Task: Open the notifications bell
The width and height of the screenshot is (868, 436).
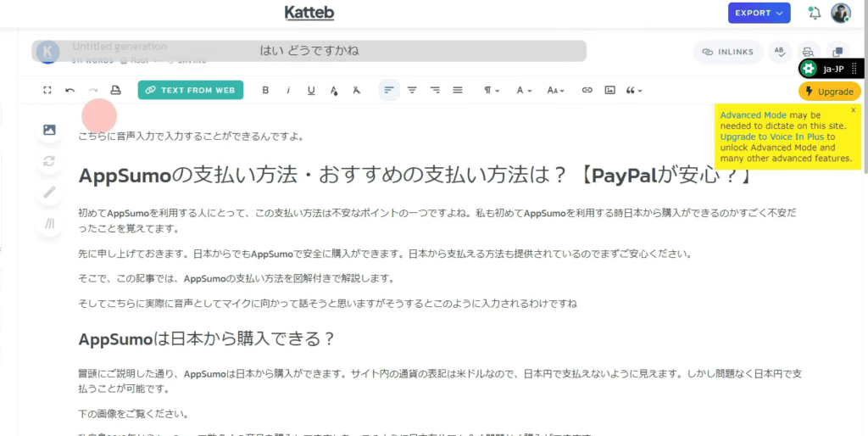Action: 815,14
